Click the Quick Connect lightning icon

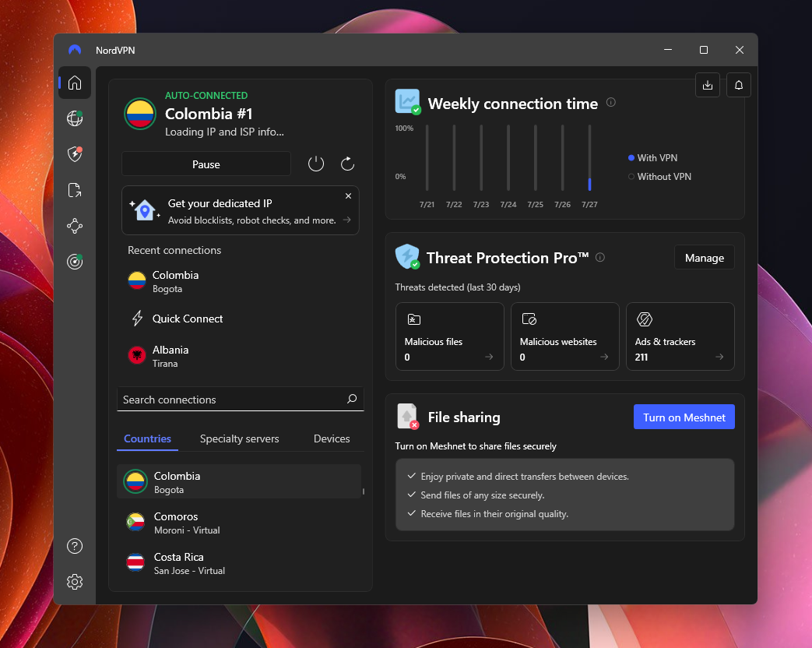(x=137, y=318)
